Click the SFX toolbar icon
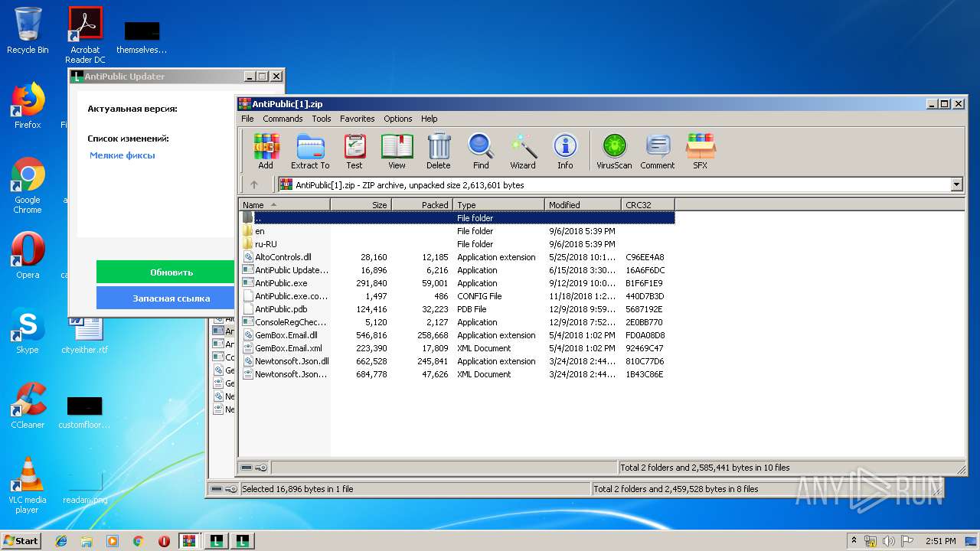This screenshot has height=551, width=980. point(701,151)
